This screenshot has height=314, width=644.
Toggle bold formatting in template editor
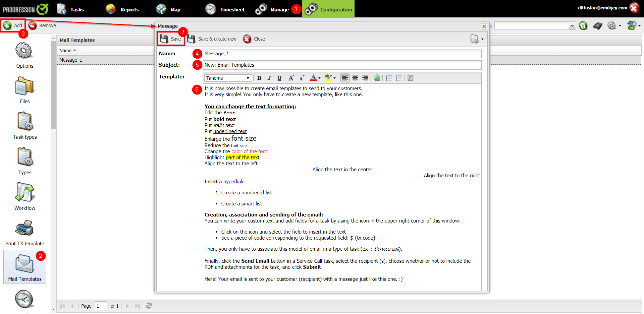tap(259, 78)
